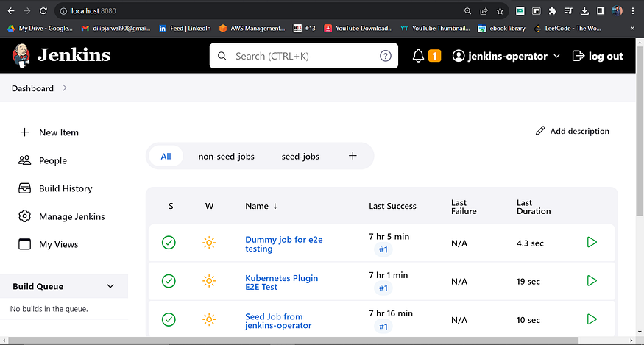Open browser downloads icon
Image resolution: width=644 pixels, height=345 pixels.
click(584, 11)
